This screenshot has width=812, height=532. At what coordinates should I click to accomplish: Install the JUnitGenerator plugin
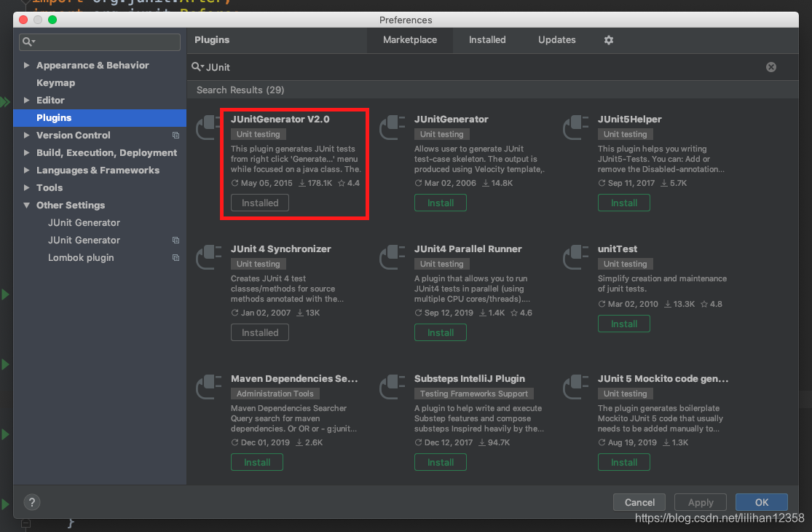pyautogui.click(x=440, y=203)
